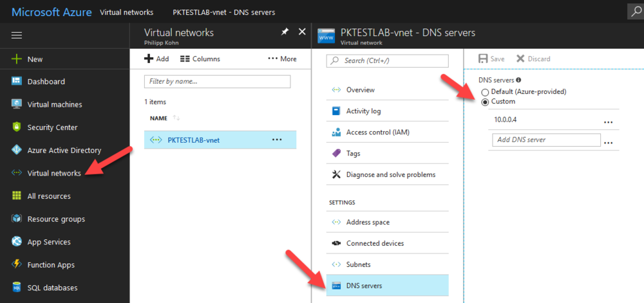Open the More menu in Virtual networks
The width and height of the screenshot is (644, 303).
point(282,59)
